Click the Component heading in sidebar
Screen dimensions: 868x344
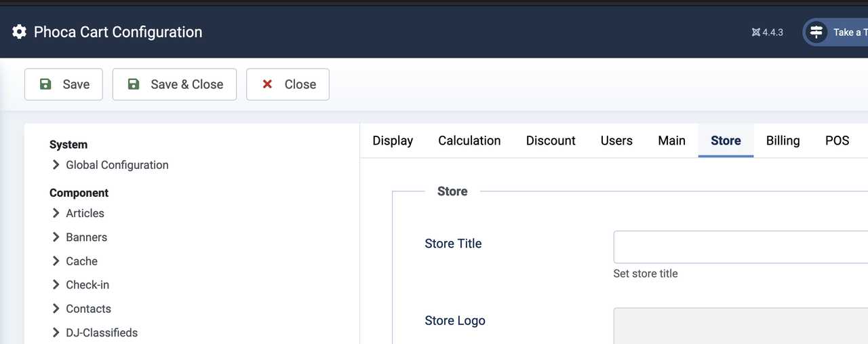(x=79, y=193)
